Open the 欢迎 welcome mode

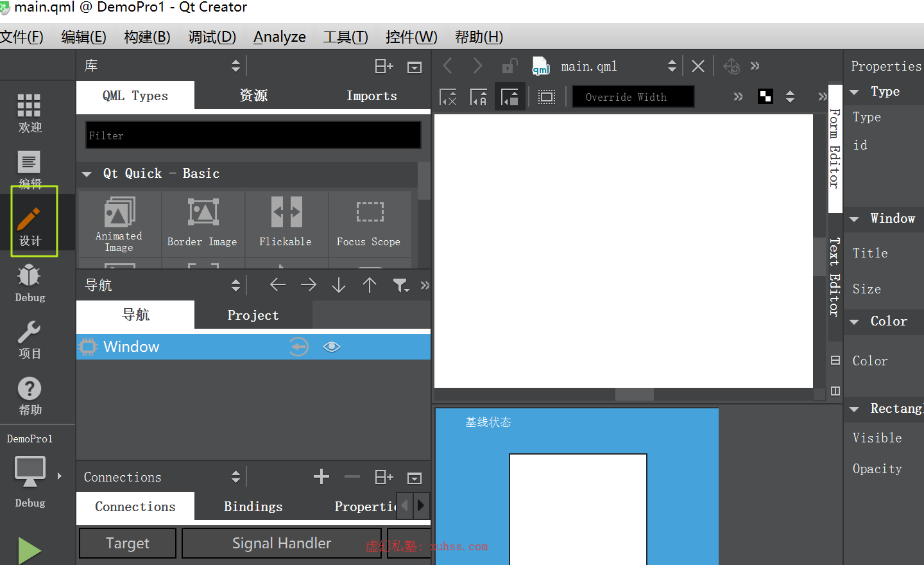pos(30,113)
